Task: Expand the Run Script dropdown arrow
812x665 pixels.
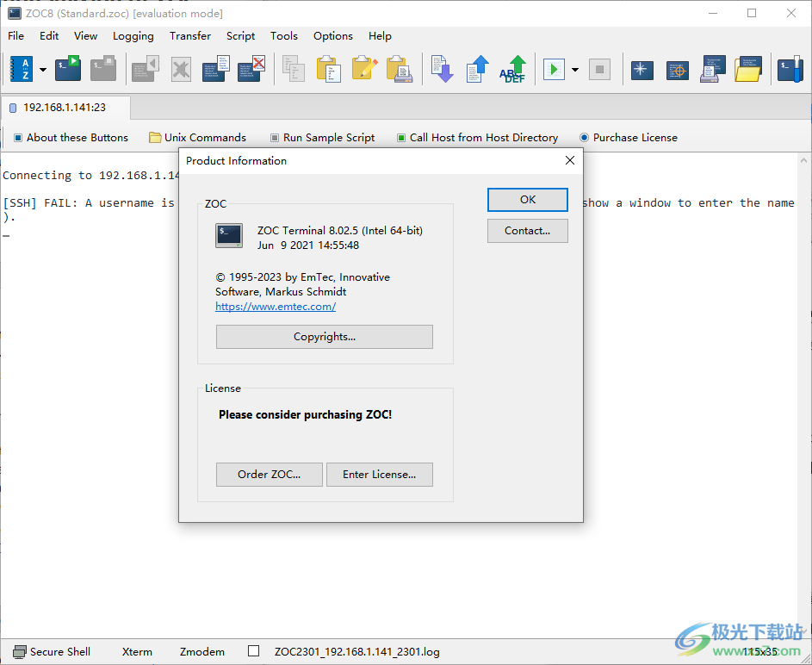Action: 575,70
